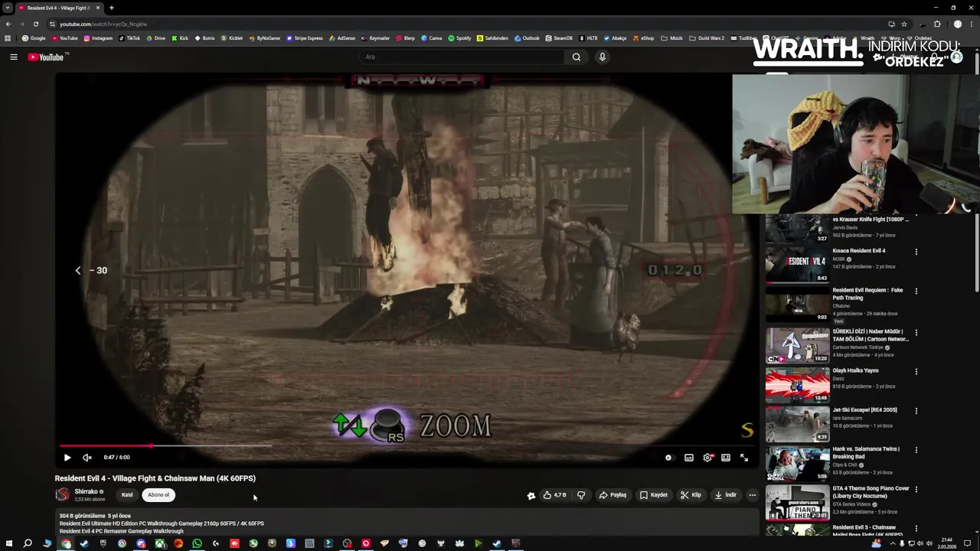This screenshot has height=551, width=980.
Task: Open the Windows taskbar search
Action: tap(28, 543)
